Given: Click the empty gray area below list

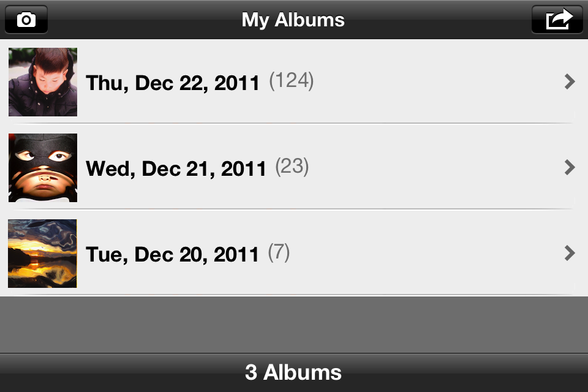Looking at the screenshot, I should (294, 325).
